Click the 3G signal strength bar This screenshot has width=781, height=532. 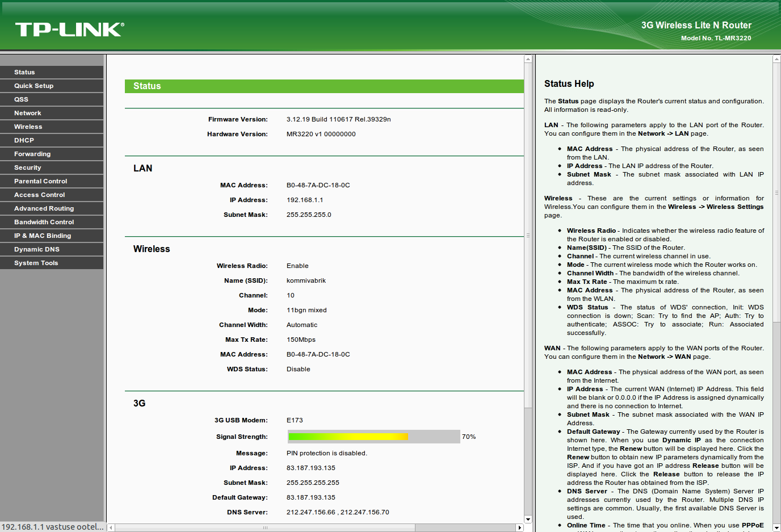pos(373,437)
